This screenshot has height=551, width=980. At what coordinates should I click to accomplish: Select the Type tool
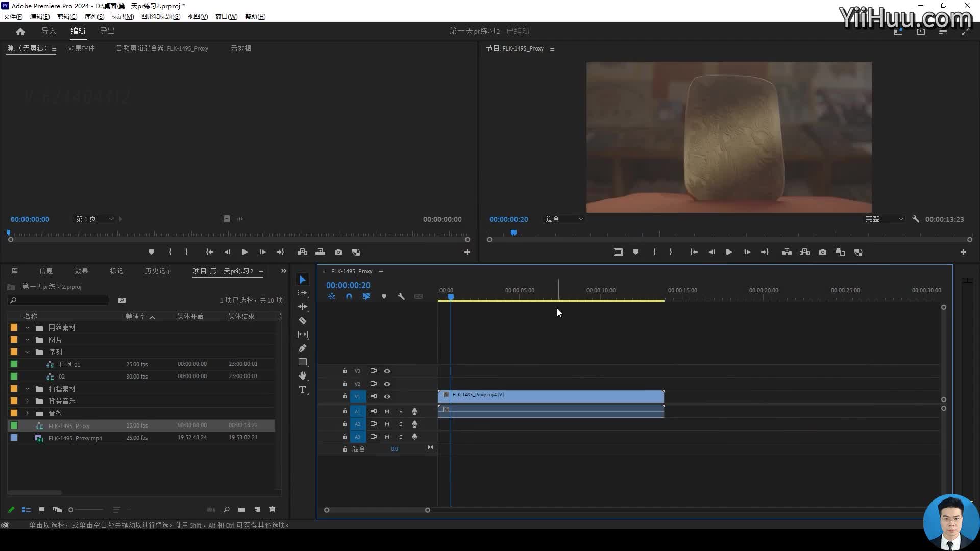pyautogui.click(x=303, y=389)
